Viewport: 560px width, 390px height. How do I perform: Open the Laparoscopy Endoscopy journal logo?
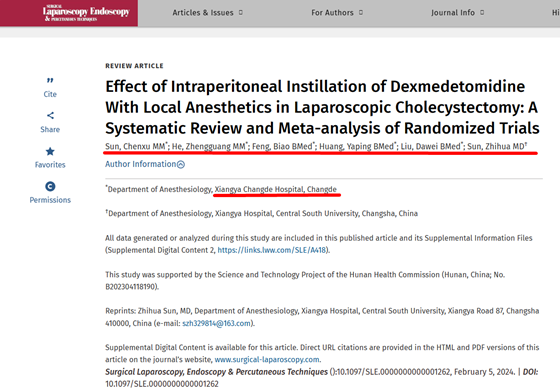coord(86,13)
